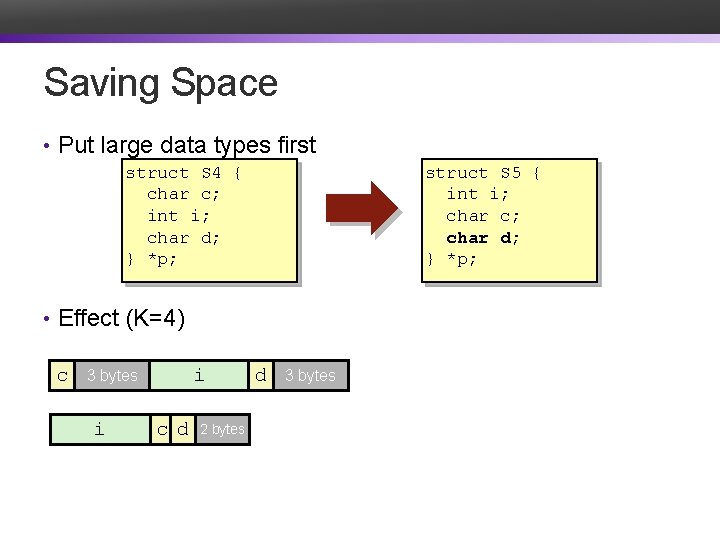
Task: Select 'char c;' in the S5 struct
Action: coord(483,216)
